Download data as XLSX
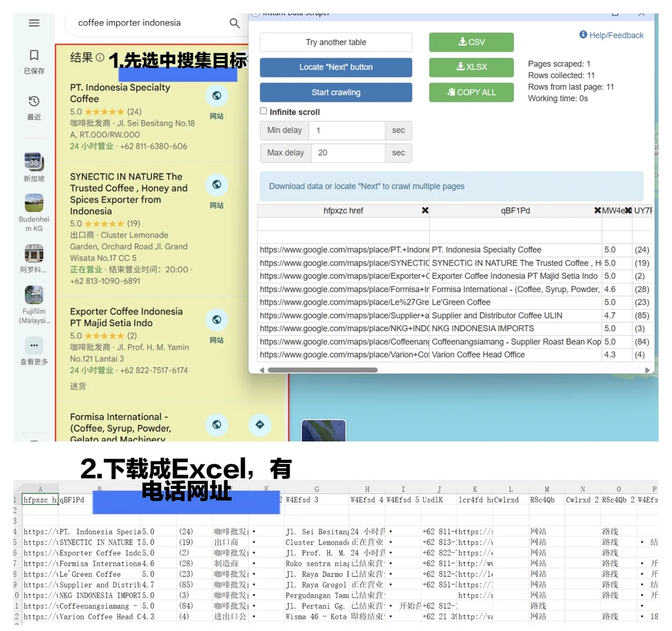The image size is (672, 631). point(471,67)
